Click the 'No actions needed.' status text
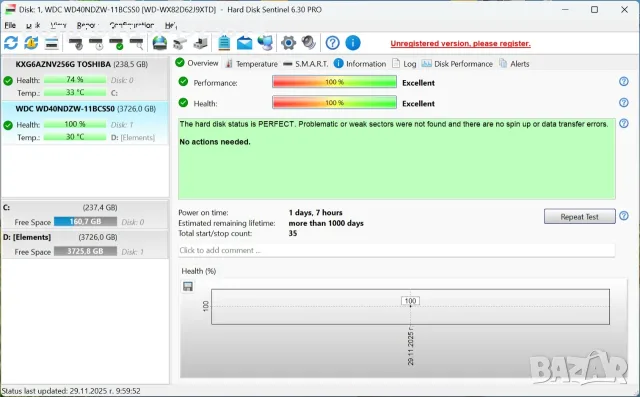 pos(215,142)
